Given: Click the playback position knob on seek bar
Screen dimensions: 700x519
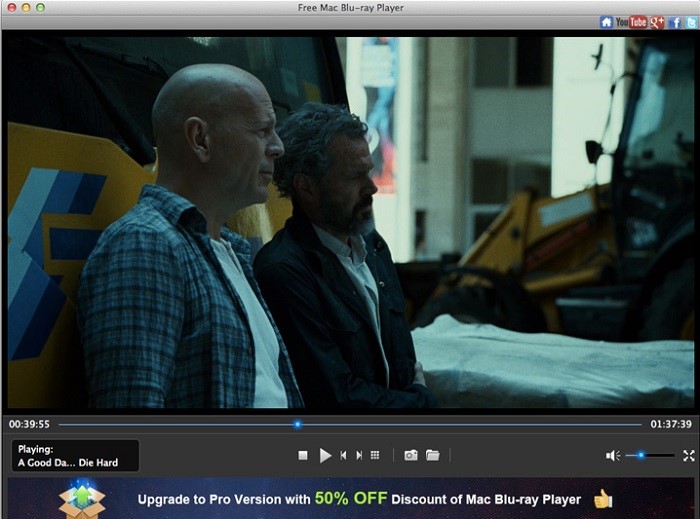Looking at the screenshot, I should coord(297,424).
